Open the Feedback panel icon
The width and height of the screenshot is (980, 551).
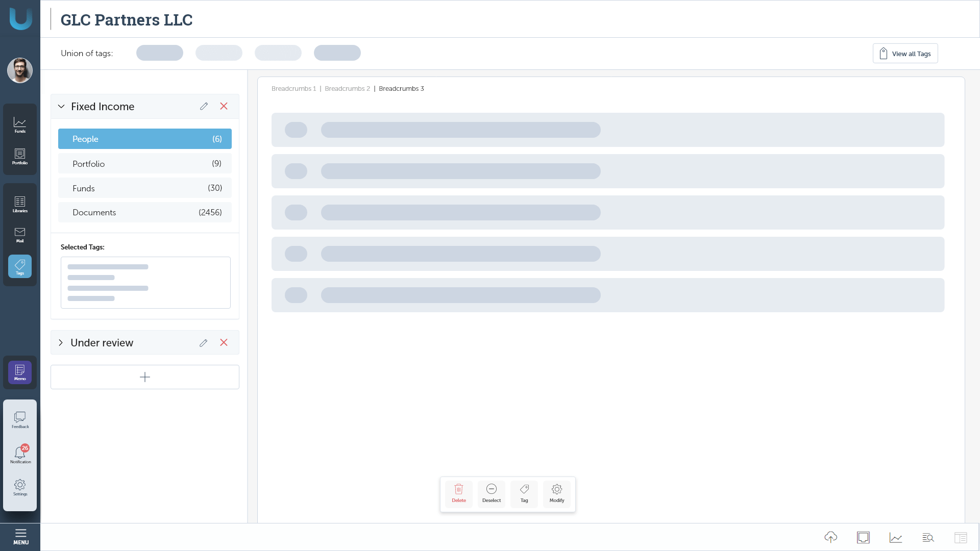click(20, 420)
